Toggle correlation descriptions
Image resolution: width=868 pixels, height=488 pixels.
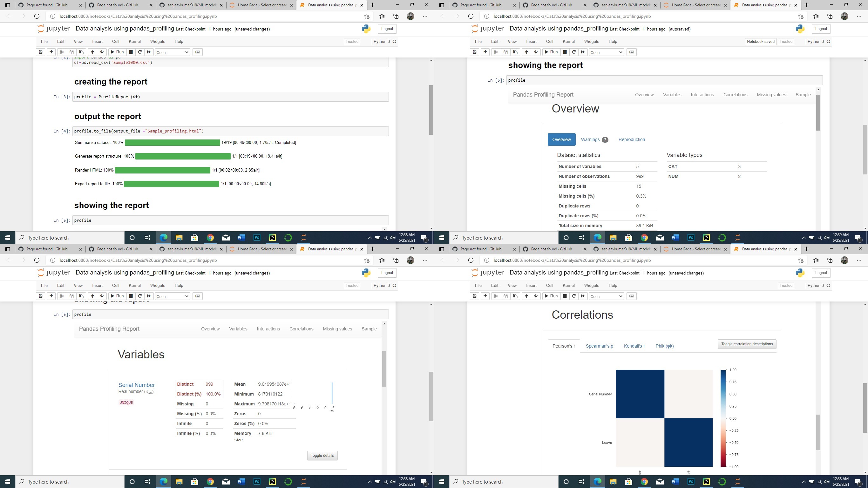tap(747, 344)
